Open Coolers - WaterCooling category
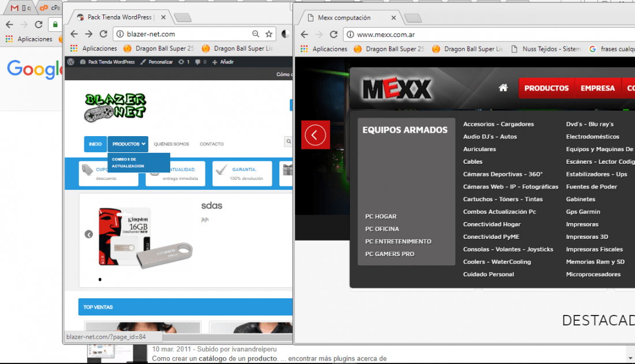Screen dimensions: 635x364 (497, 262)
